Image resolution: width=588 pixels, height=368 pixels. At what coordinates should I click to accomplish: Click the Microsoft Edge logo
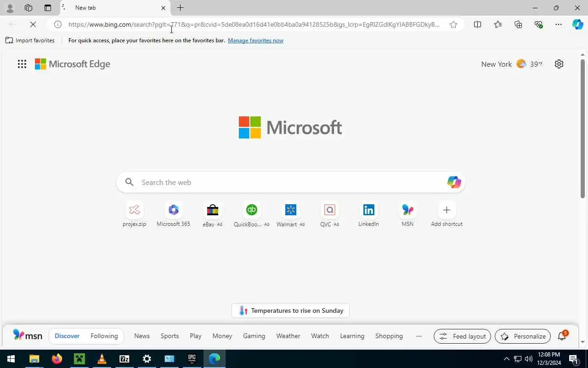[x=73, y=64]
